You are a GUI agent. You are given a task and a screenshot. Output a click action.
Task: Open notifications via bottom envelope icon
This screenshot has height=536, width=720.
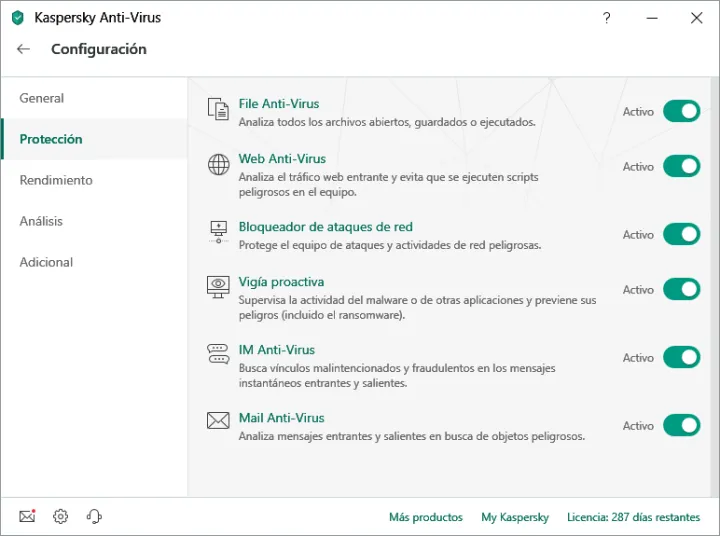click(x=27, y=516)
